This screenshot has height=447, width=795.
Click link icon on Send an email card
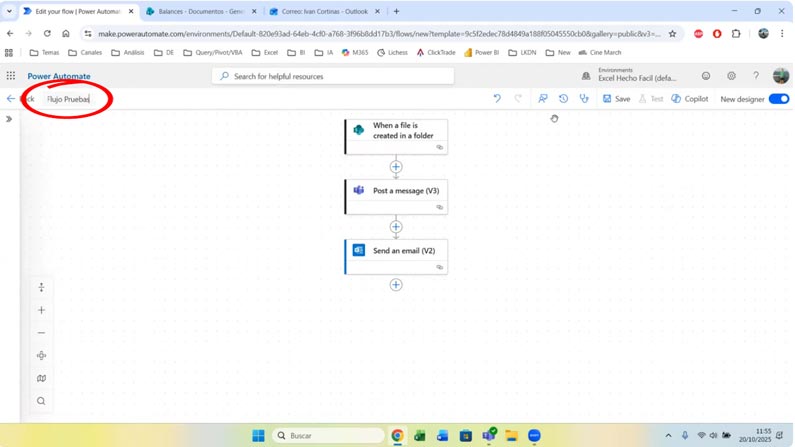[x=440, y=267]
